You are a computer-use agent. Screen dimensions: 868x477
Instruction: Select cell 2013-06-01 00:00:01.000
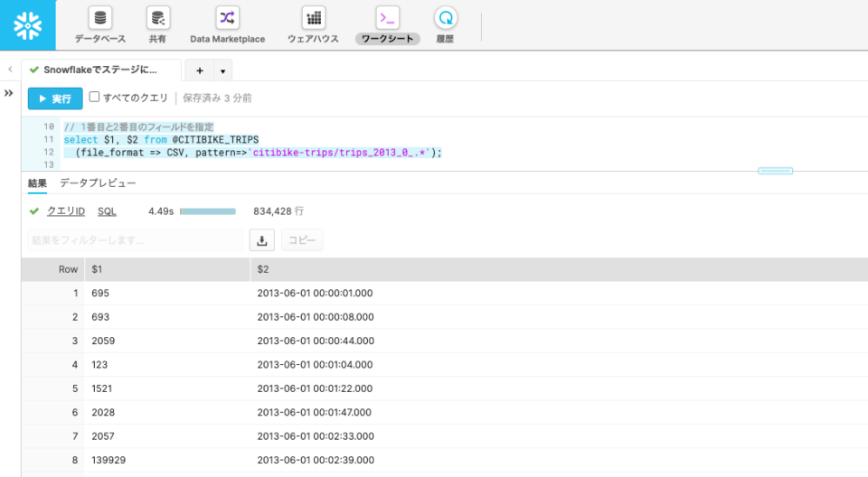pyautogui.click(x=315, y=294)
